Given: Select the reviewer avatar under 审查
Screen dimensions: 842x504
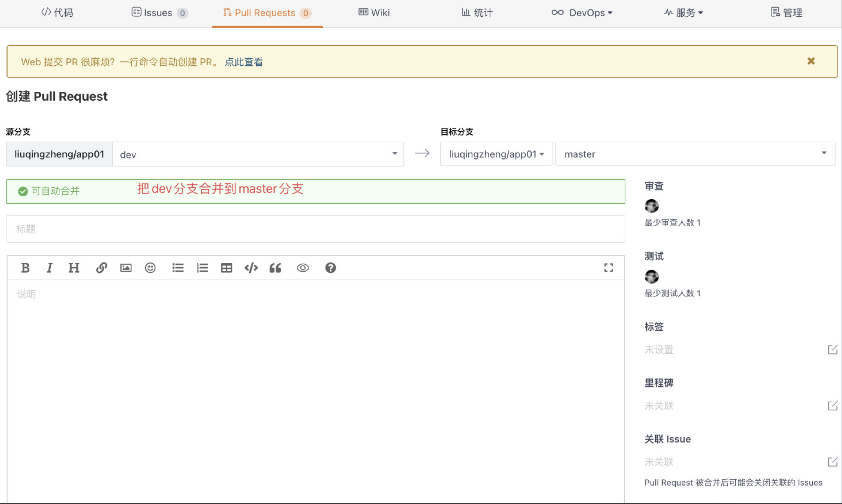Looking at the screenshot, I should 652,206.
